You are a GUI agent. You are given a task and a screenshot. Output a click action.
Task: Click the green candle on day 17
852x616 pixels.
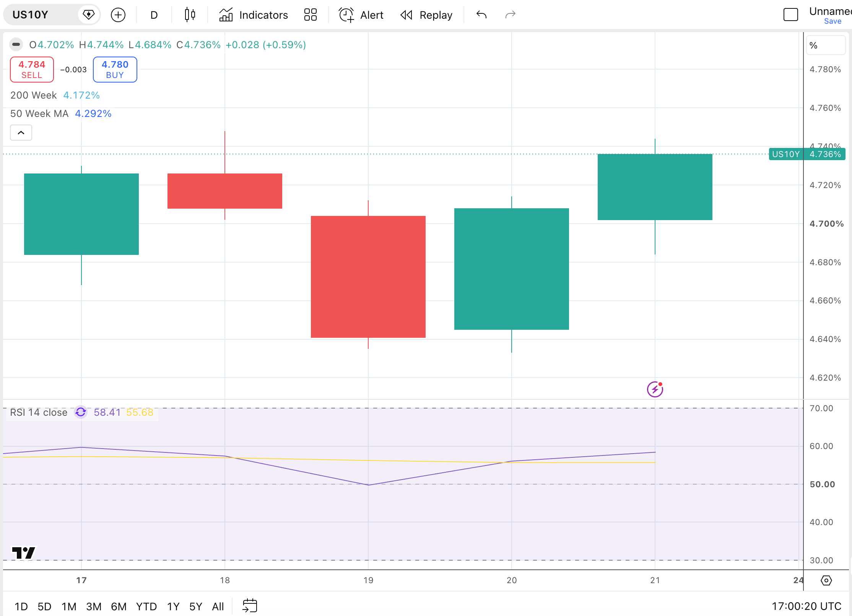coord(81,214)
